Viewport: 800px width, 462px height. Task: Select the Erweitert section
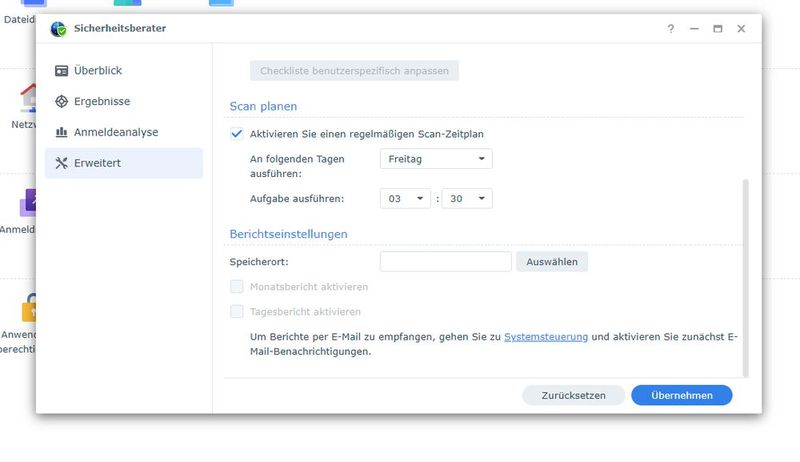pyautogui.click(x=123, y=163)
